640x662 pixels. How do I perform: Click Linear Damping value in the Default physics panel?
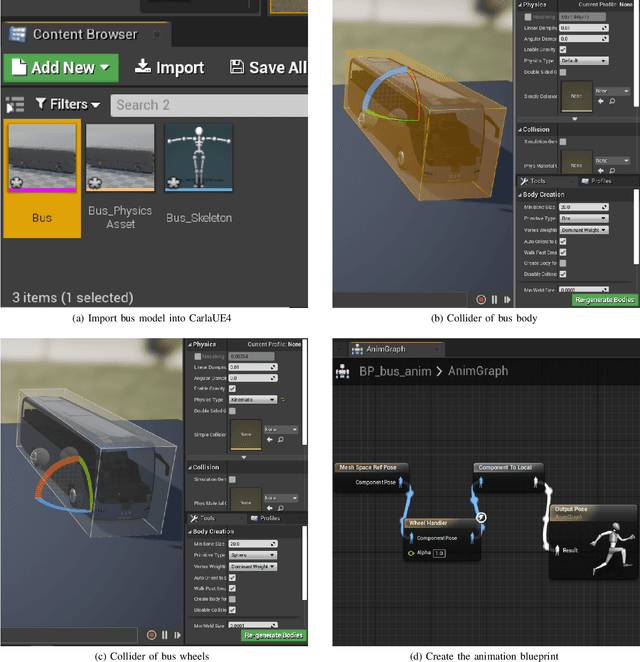(x=584, y=28)
